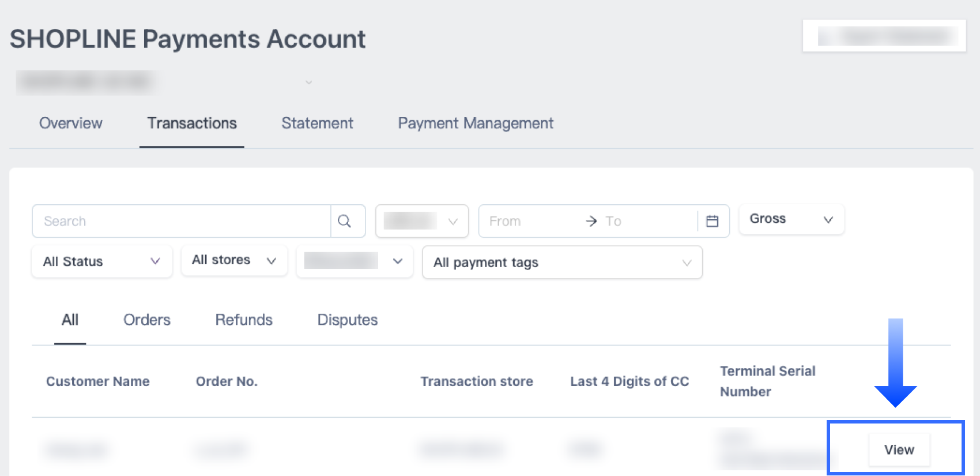Click the View button in the transaction row

point(899,449)
